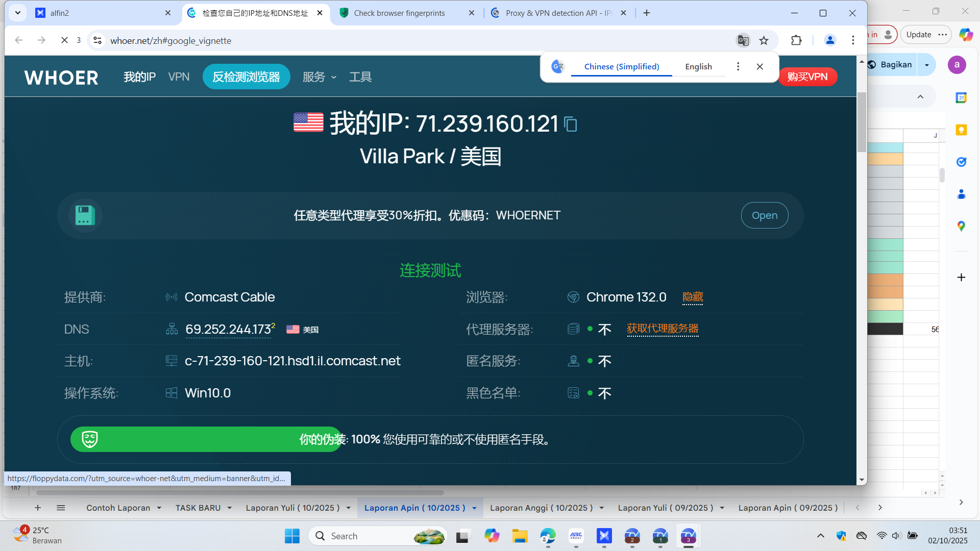Click the 获取代理服务器 link

click(662, 329)
